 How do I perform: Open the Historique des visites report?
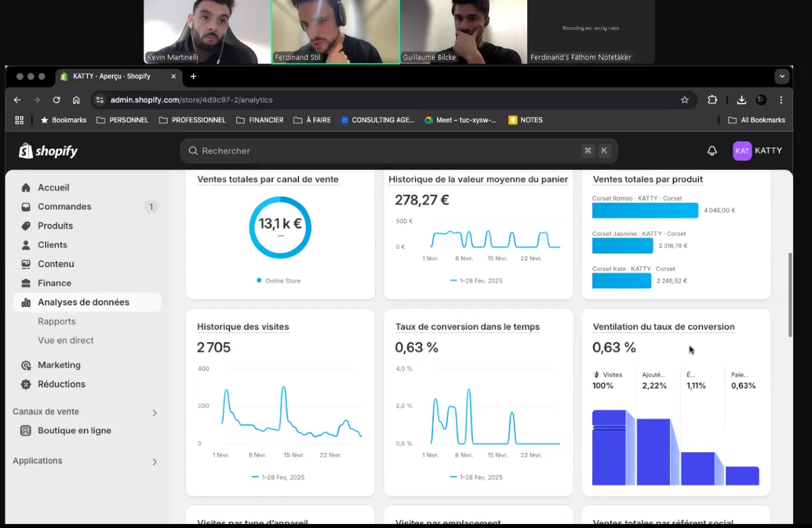tap(243, 327)
